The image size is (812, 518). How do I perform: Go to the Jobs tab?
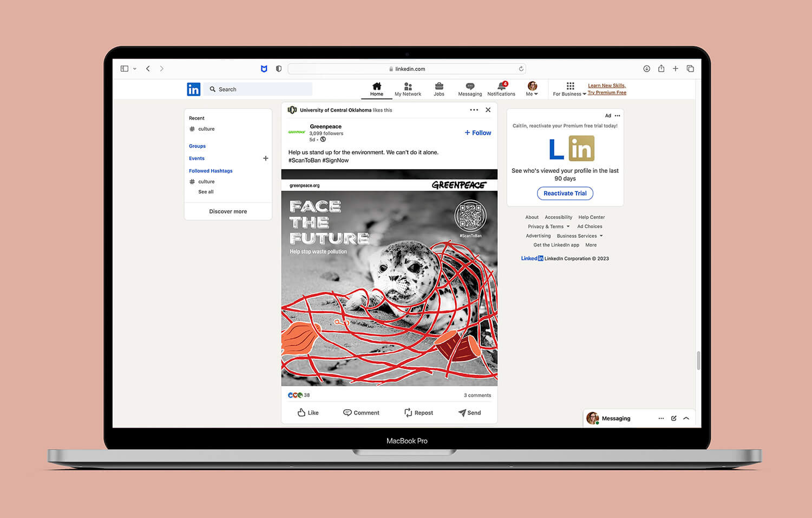(439, 89)
